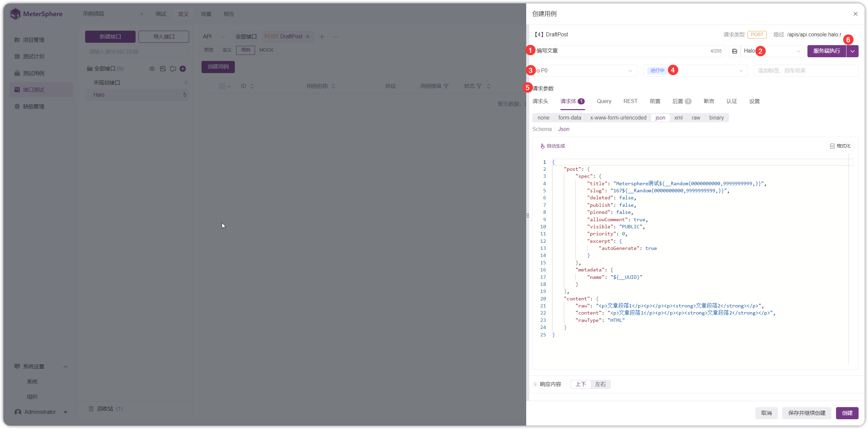This screenshot has height=429, width=868.
Task: Click 取消 to cancel
Action: (766, 413)
